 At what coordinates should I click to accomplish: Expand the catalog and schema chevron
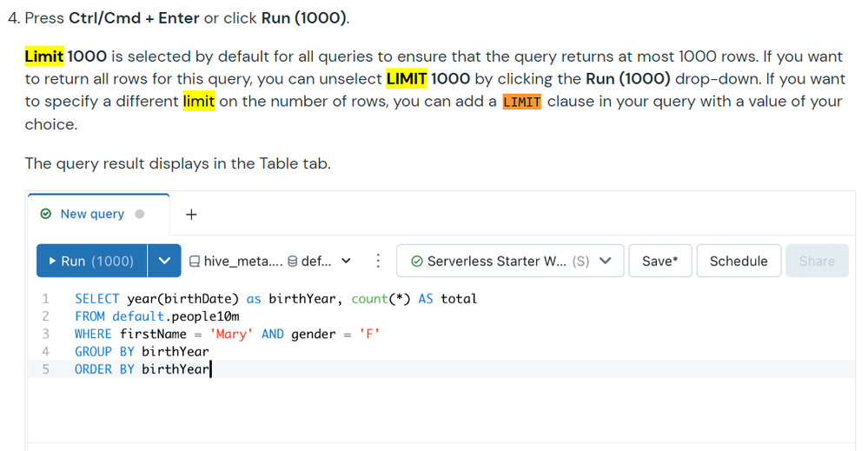(x=346, y=261)
